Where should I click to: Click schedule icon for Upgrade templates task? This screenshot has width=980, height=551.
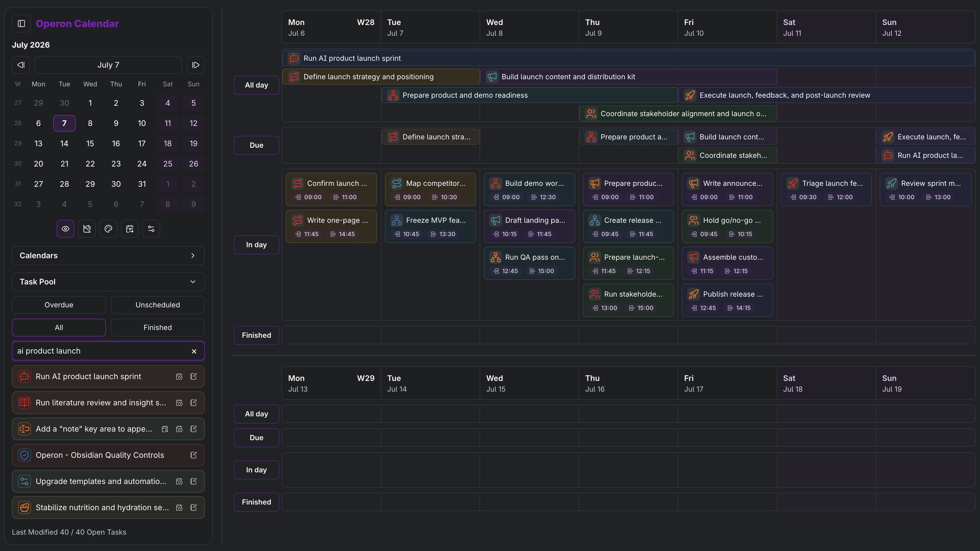179,481
